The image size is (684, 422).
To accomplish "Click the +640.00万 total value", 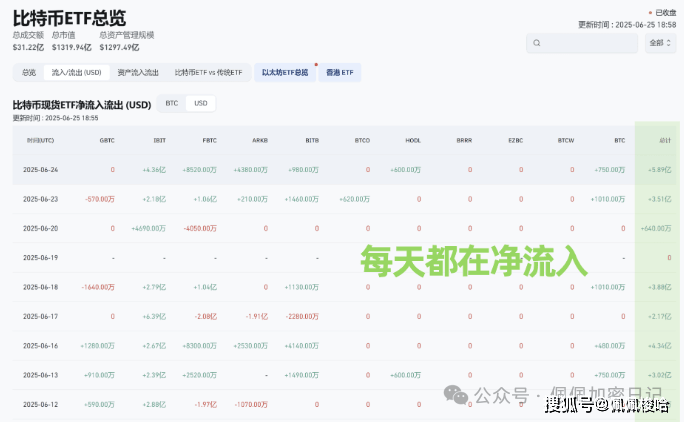I will [x=656, y=228].
